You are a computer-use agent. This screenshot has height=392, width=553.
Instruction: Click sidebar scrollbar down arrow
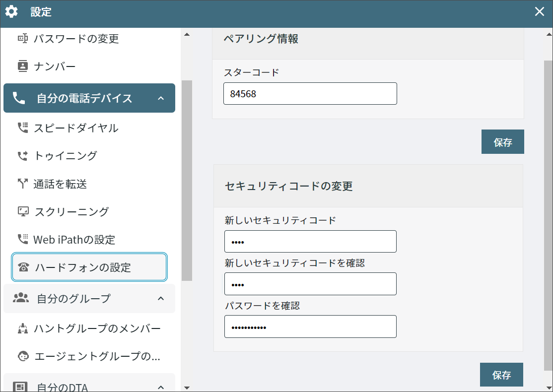tap(187, 388)
